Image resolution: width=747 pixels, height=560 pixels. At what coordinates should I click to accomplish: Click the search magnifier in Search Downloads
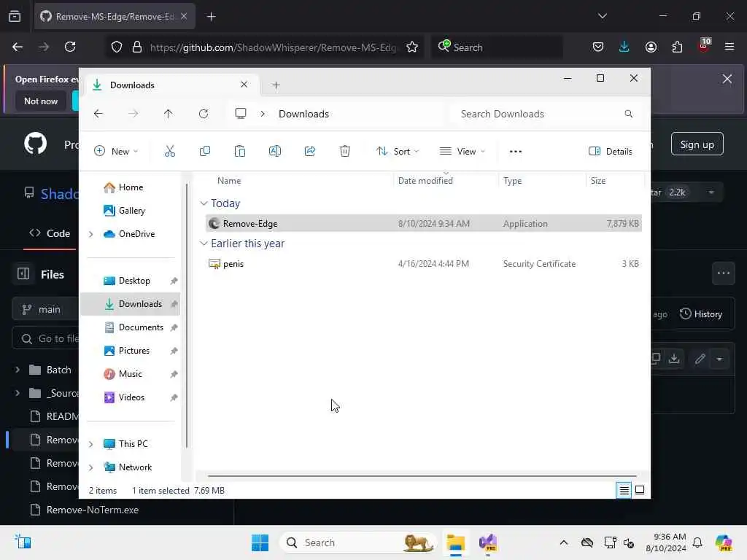tap(628, 114)
